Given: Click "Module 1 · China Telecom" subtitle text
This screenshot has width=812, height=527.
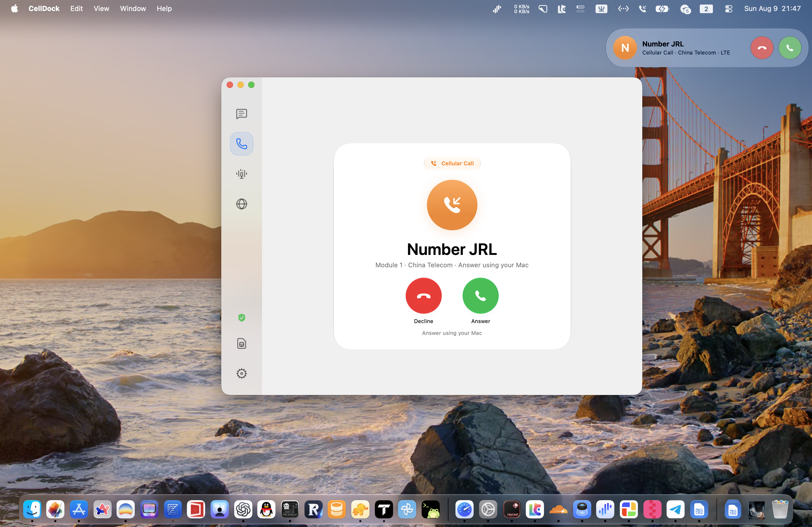Looking at the screenshot, I should coord(414,265).
